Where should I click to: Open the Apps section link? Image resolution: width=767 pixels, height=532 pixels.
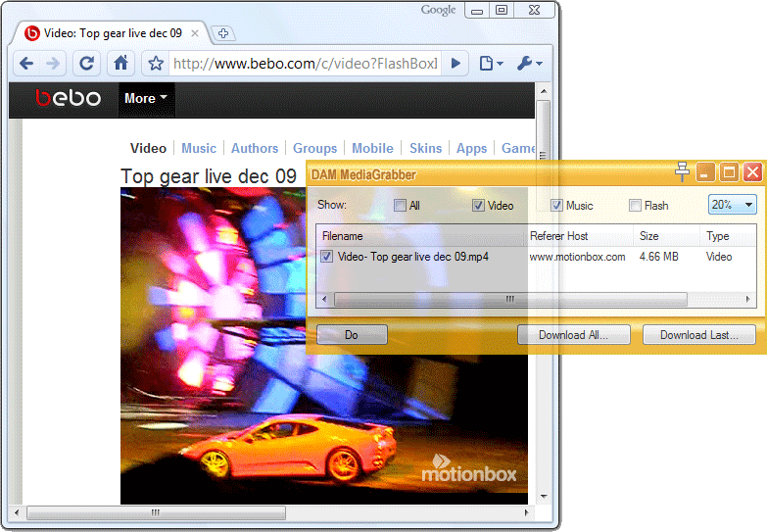tap(471, 148)
